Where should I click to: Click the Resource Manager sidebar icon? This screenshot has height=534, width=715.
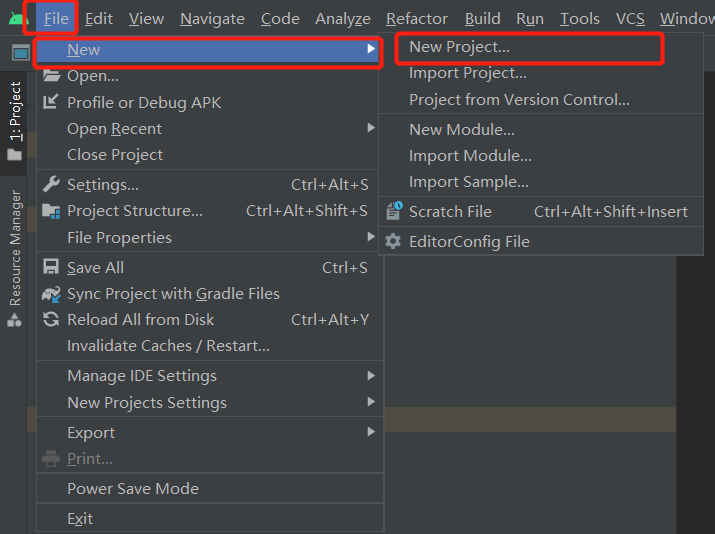coord(14,321)
